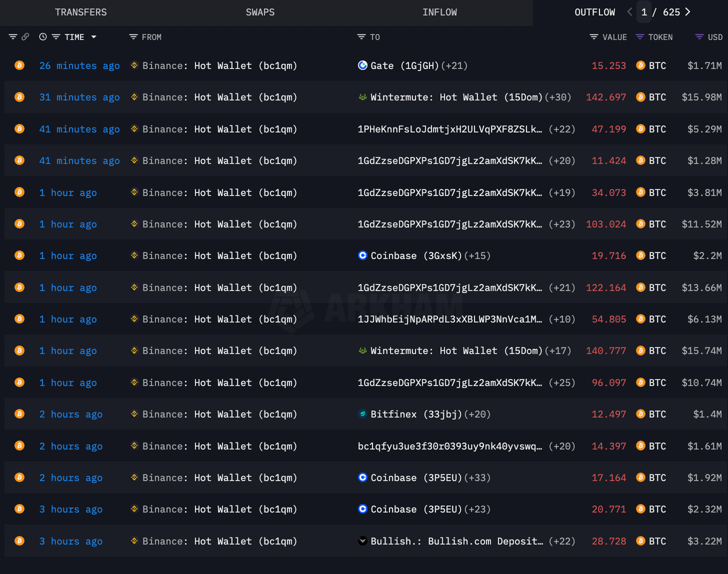Open the USD column filter
Image resolution: width=728 pixels, height=574 pixels.
click(699, 37)
